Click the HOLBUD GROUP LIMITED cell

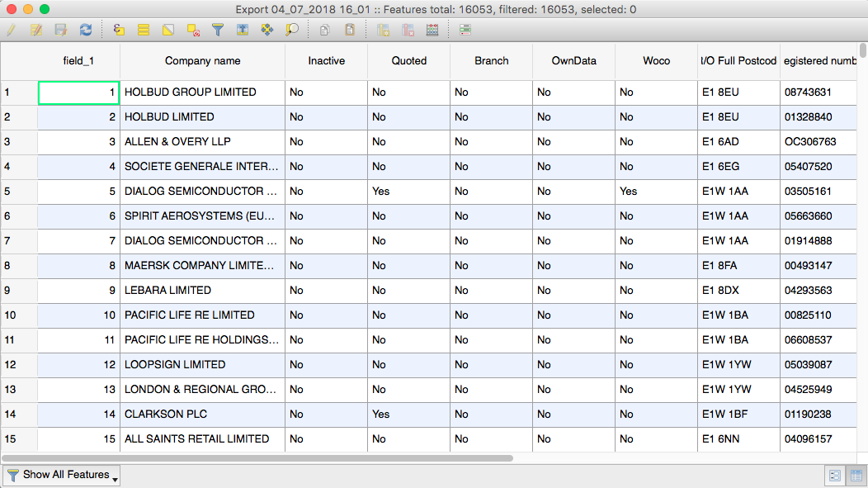pos(203,92)
